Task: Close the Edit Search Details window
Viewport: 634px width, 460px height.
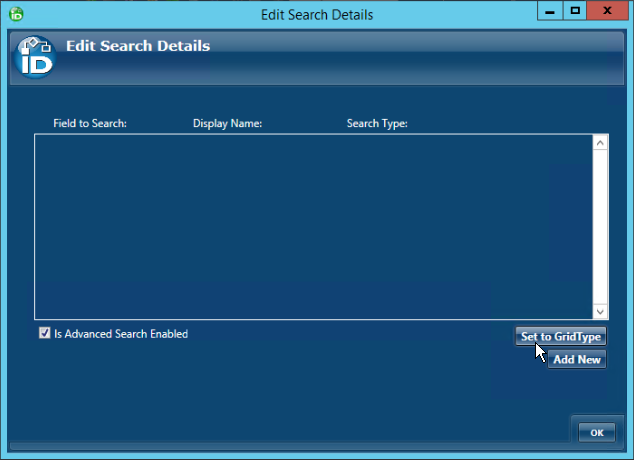Action: coord(607,11)
